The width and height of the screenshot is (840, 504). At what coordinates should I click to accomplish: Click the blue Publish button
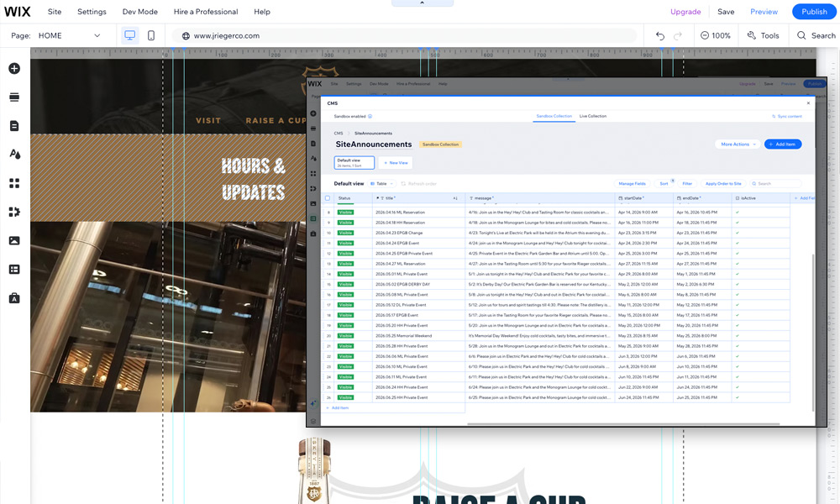pyautogui.click(x=814, y=12)
